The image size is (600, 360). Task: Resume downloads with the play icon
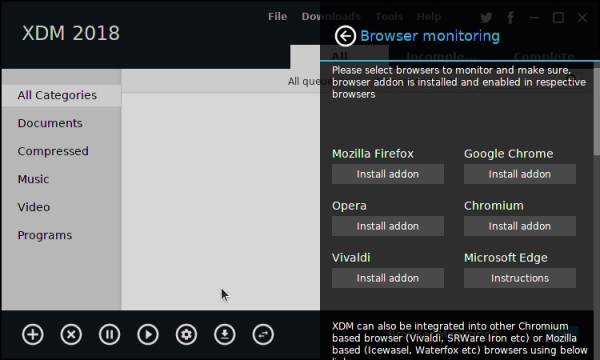[x=148, y=334]
